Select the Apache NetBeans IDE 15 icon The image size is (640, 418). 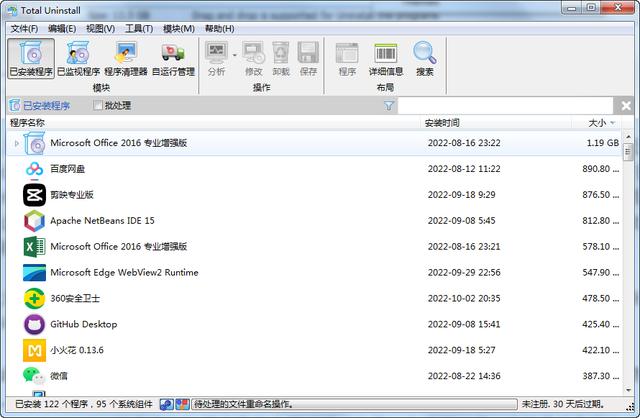(34, 220)
